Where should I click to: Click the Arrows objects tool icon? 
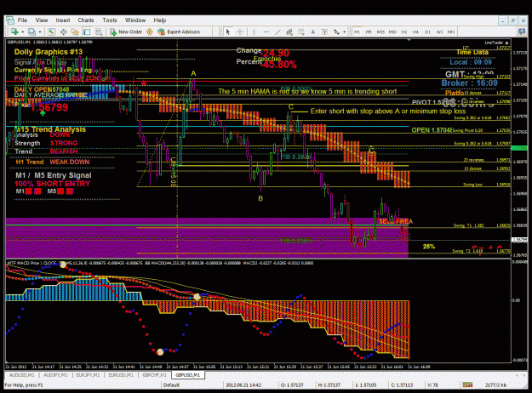coord(336,31)
